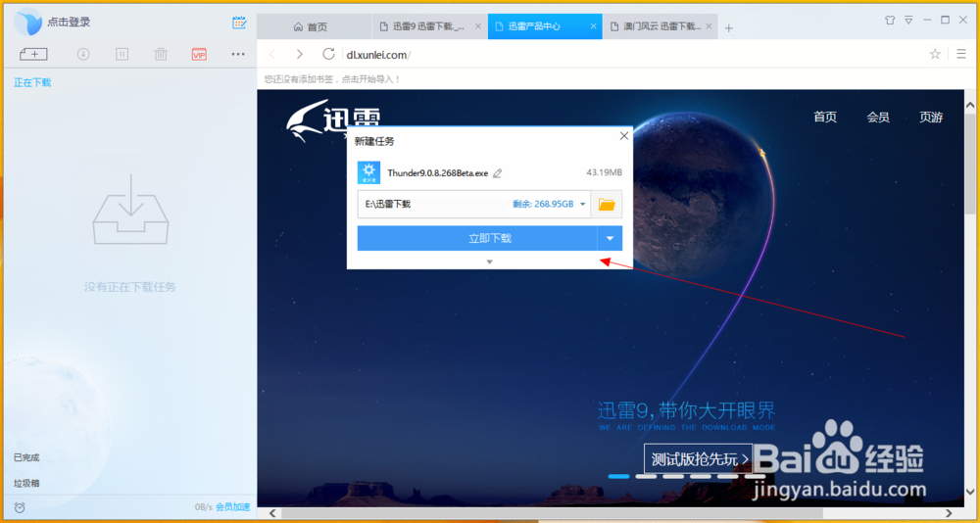
Task: Click the alarm clock scheduled task icon
Action: (x=20, y=506)
